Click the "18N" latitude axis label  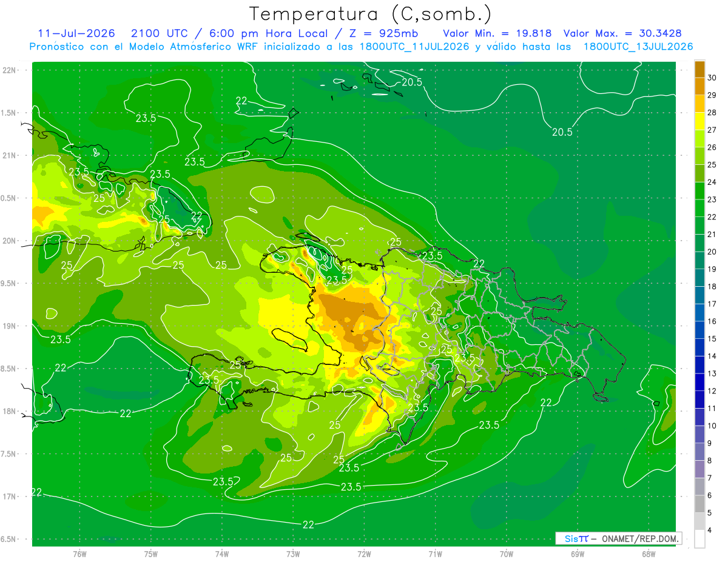pyautogui.click(x=10, y=411)
